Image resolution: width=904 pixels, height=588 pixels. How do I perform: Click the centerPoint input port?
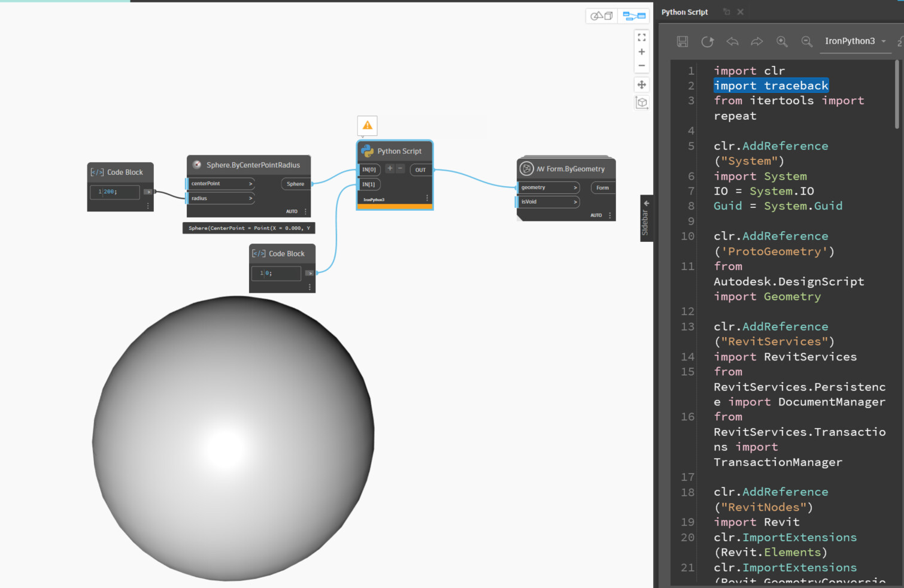click(220, 184)
